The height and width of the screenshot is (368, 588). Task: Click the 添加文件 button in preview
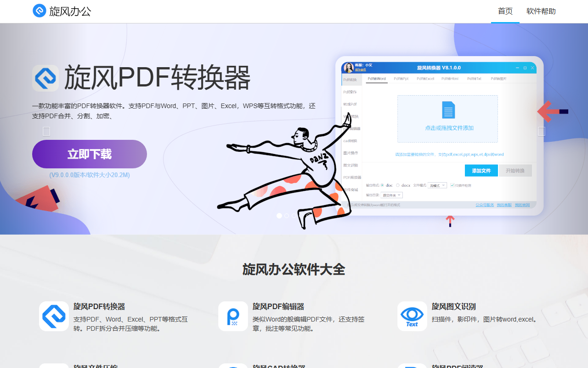(481, 171)
